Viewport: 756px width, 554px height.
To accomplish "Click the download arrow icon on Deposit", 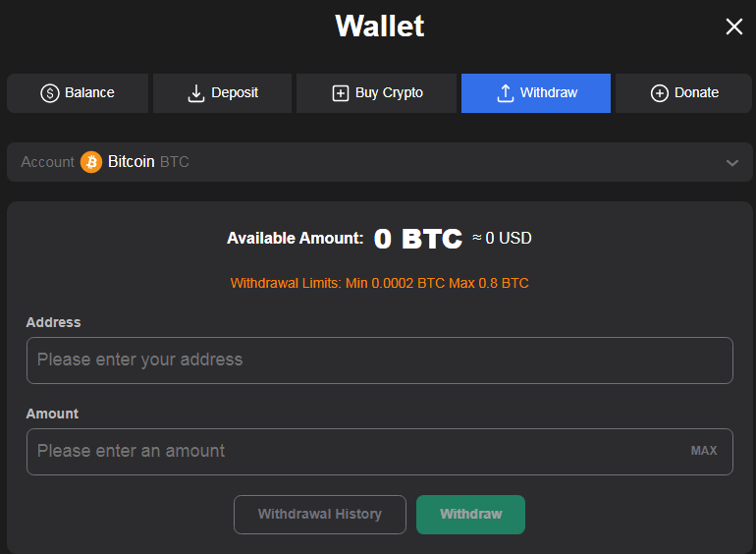I will point(195,93).
